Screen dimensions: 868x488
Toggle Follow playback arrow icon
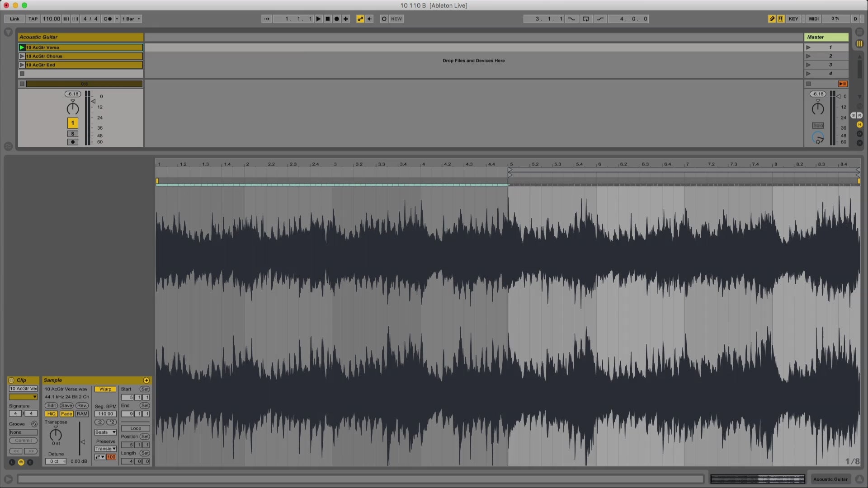click(x=267, y=19)
